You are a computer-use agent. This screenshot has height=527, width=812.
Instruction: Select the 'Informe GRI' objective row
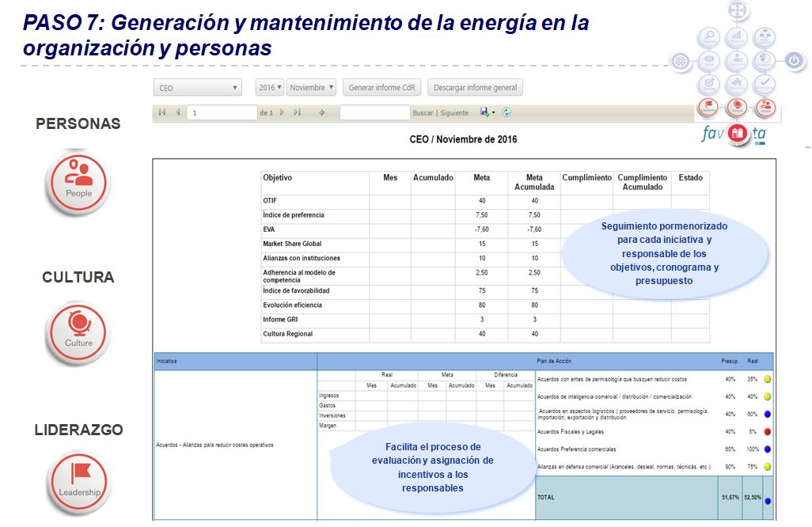485,320
